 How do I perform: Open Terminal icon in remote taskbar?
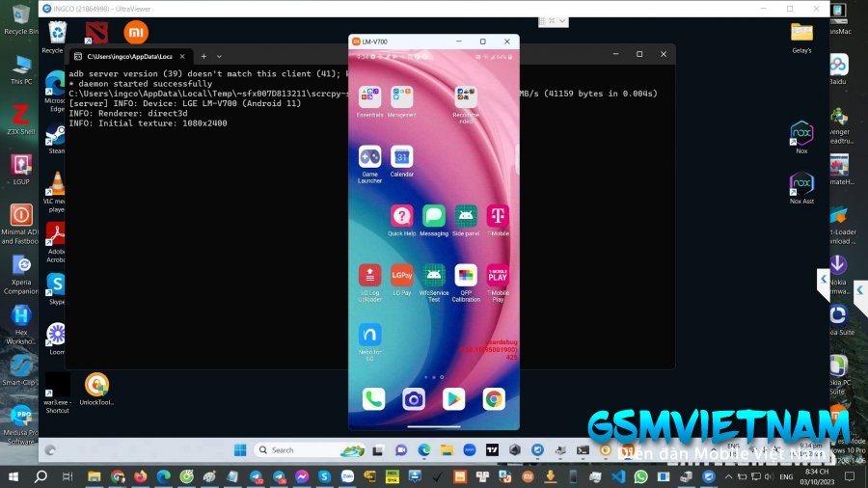(x=583, y=449)
